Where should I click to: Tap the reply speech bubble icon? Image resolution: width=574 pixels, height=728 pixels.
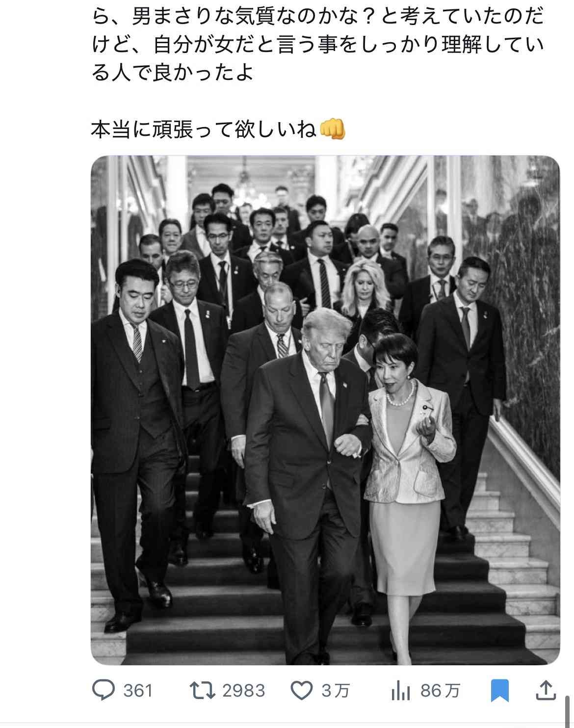[x=104, y=691]
